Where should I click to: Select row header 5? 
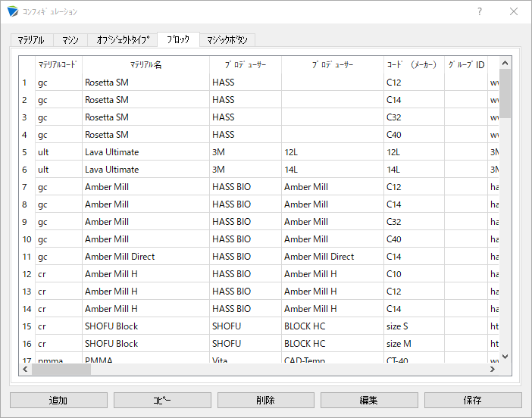27,152
